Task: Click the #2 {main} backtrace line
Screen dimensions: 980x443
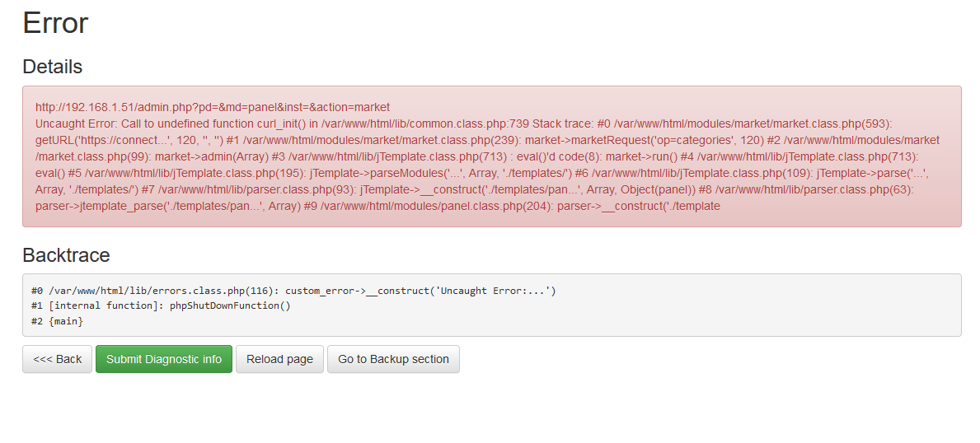Action: [57, 320]
